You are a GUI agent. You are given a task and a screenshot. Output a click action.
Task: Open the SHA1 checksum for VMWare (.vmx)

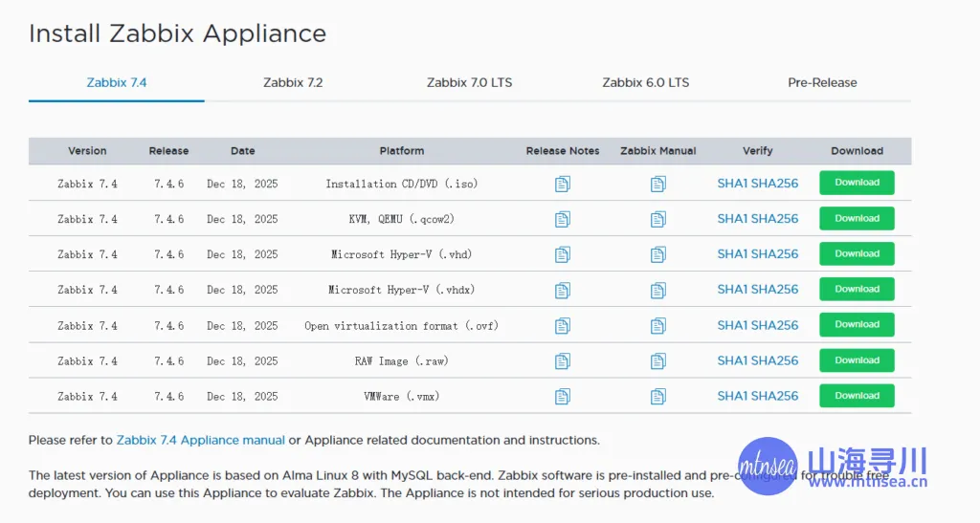pos(732,396)
